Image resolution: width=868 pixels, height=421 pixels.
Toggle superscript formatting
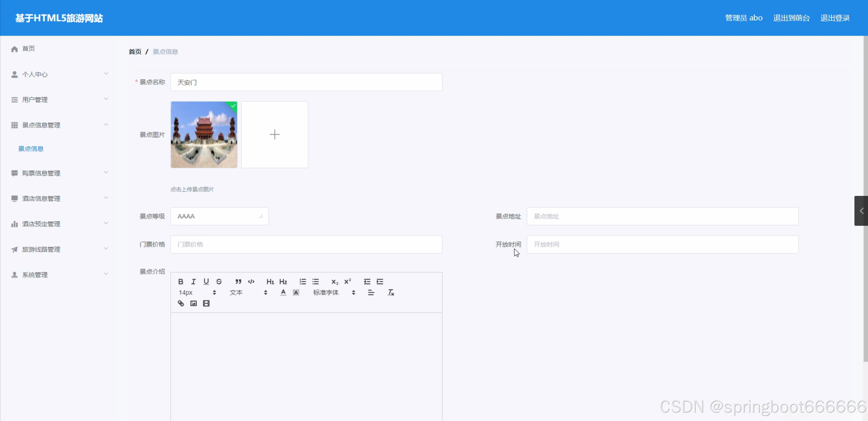coord(347,281)
